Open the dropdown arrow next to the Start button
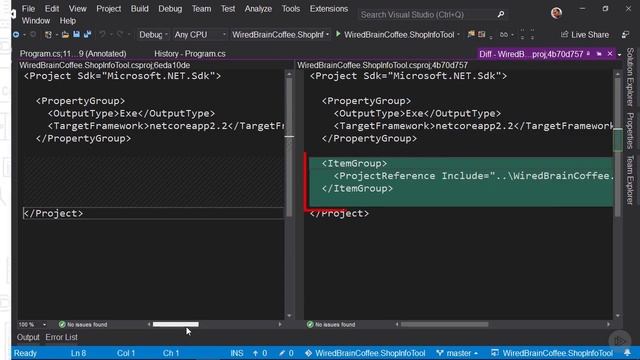The width and height of the screenshot is (640, 360). point(458,35)
